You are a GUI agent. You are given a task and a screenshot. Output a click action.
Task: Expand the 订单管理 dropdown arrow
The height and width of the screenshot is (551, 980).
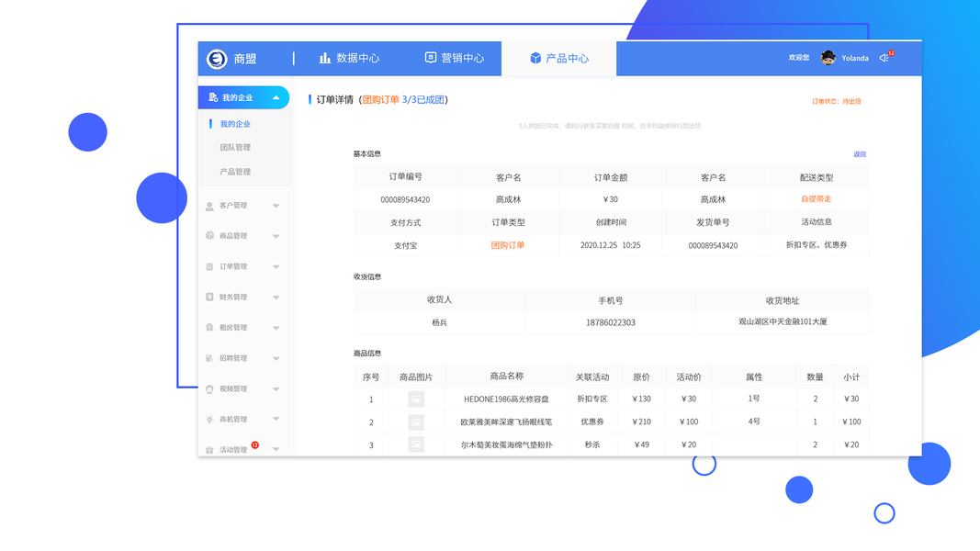(276, 266)
